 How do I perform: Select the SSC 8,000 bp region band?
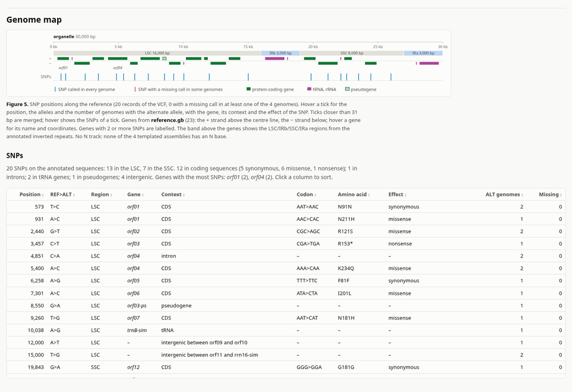tap(352, 53)
